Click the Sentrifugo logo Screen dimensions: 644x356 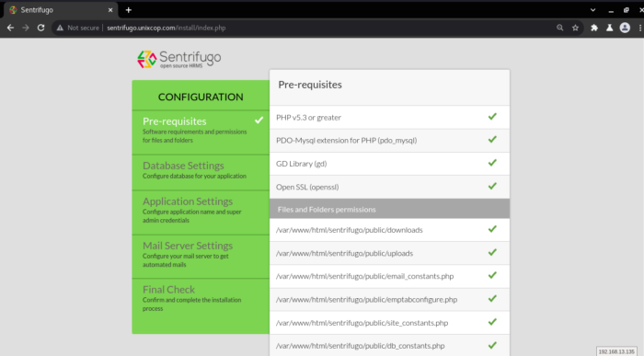click(x=179, y=59)
